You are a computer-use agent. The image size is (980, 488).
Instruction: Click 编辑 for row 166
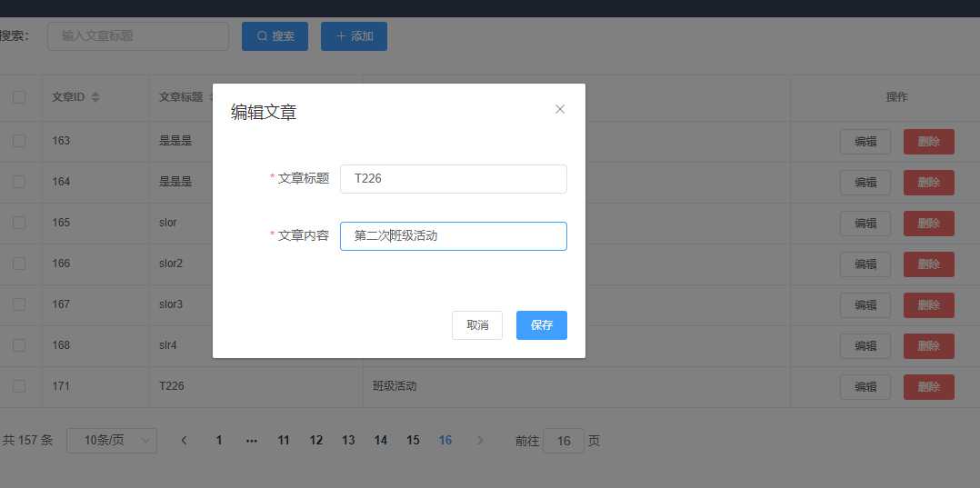pyautogui.click(x=865, y=264)
